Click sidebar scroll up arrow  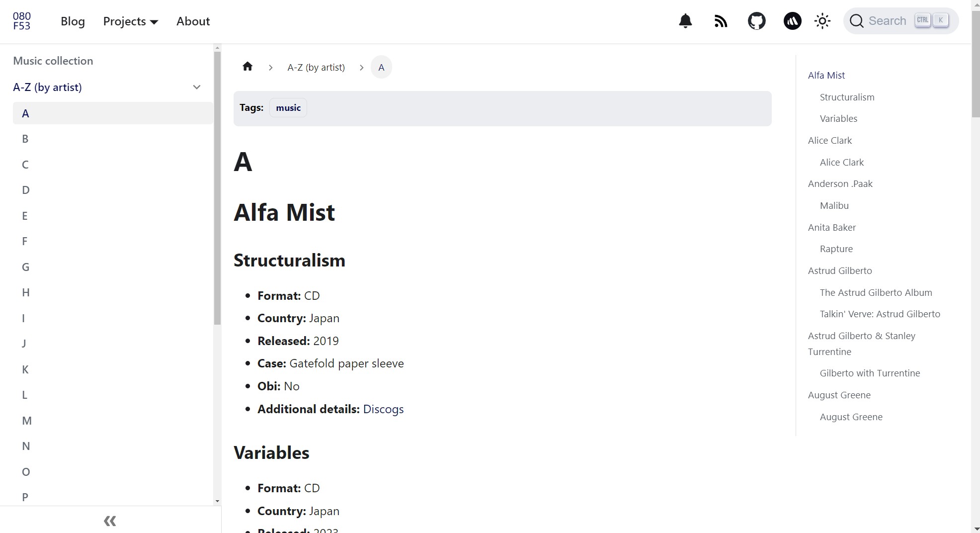(217, 48)
